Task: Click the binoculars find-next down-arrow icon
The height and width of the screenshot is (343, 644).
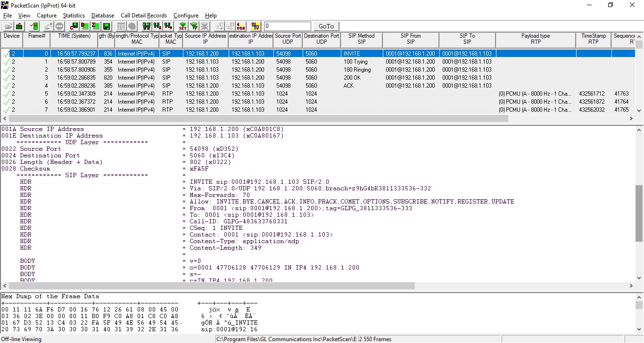Action: (157, 26)
